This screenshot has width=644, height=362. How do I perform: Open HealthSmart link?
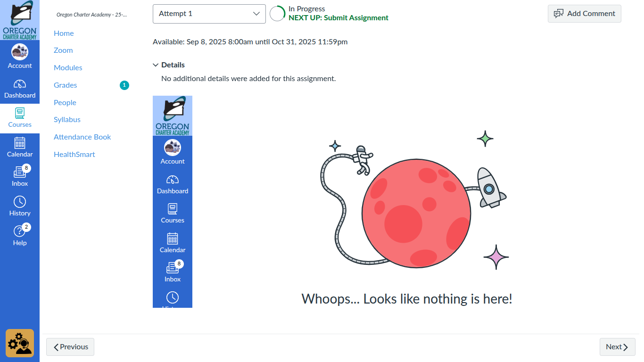pyautogui.click(x=74, y=154)
